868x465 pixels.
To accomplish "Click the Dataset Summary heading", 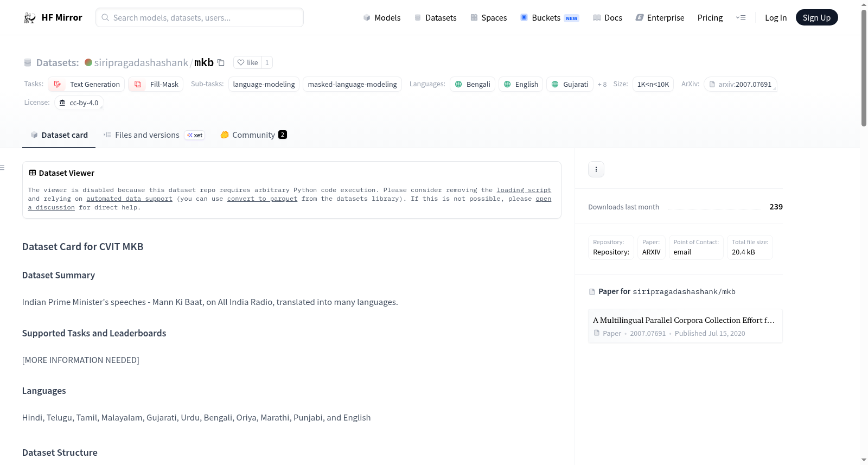I will click(59, 275).
